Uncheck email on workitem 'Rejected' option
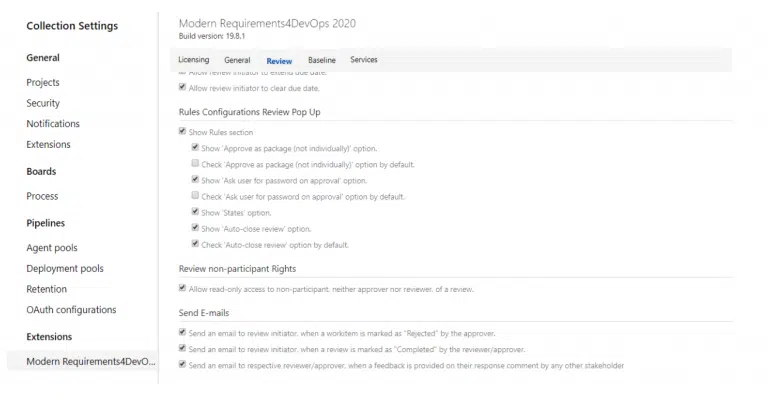This screenshot has height=406, width=768. tap(182, 332)
